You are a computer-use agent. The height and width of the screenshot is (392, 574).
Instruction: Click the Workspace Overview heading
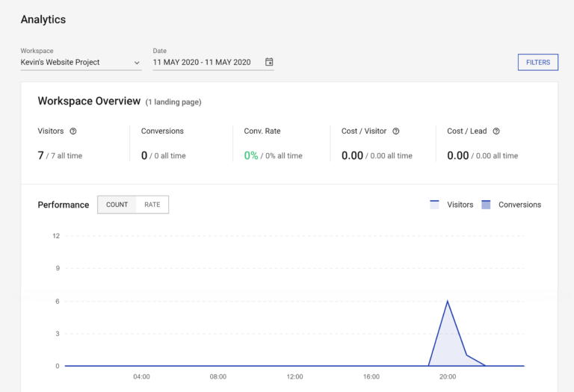89,101
